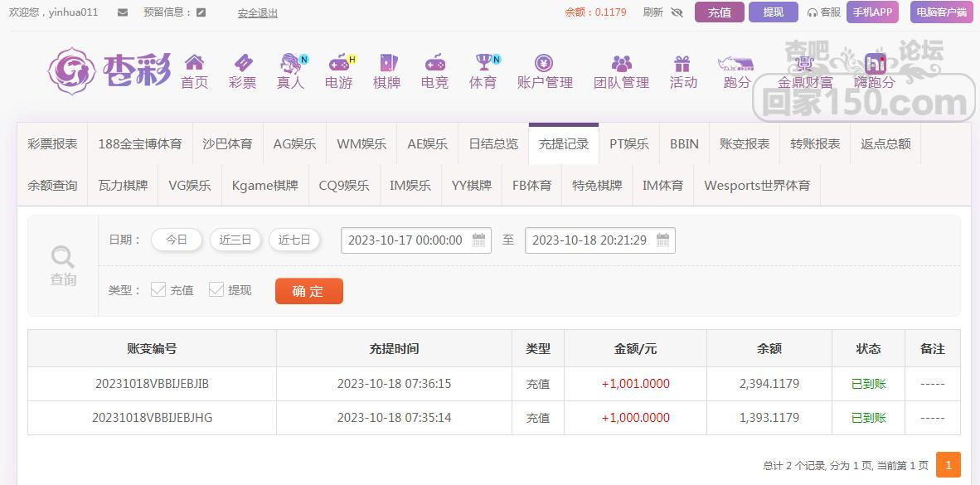Switch to 返点总额 tab
Viewport: 980px width, 485px height.
pos(885,143)
